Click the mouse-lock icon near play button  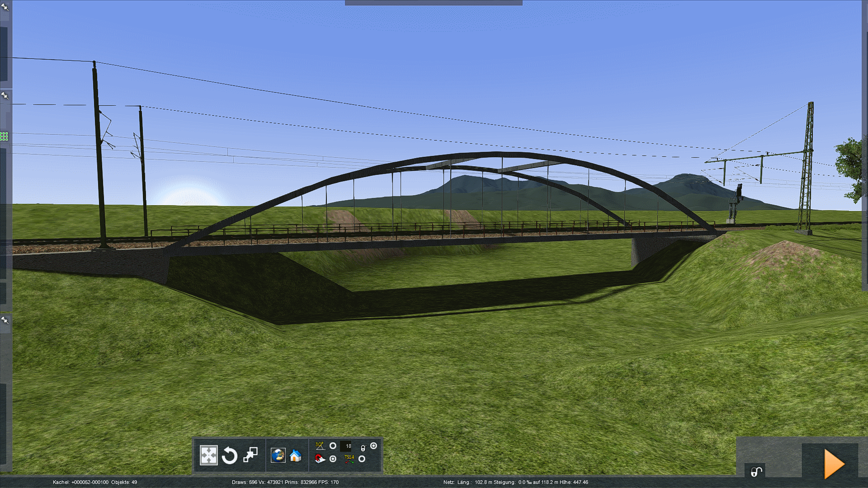756,472
